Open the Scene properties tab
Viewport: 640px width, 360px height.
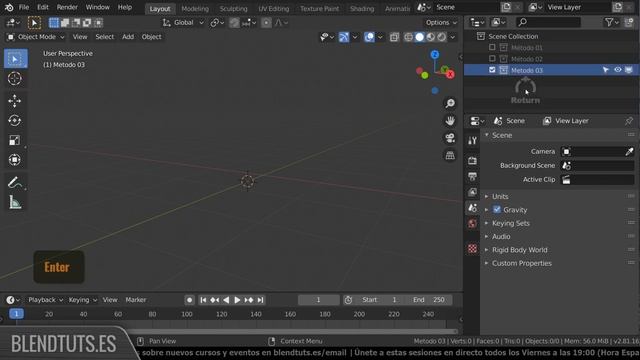click(x=472, y=208)
